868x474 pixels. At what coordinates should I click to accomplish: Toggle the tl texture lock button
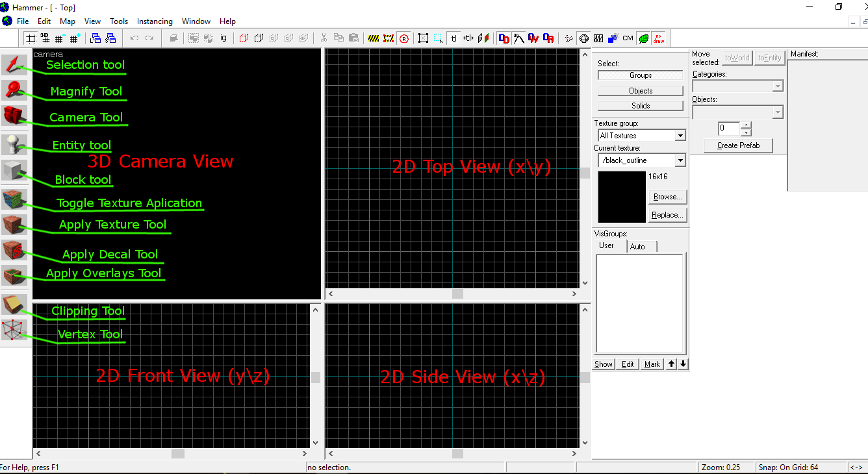click(x=453, y=38)
